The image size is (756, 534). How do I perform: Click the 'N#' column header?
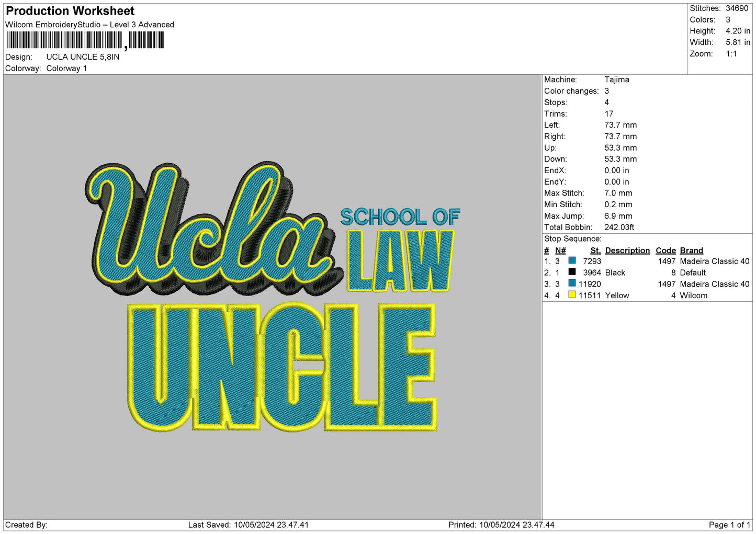[560, 251]
